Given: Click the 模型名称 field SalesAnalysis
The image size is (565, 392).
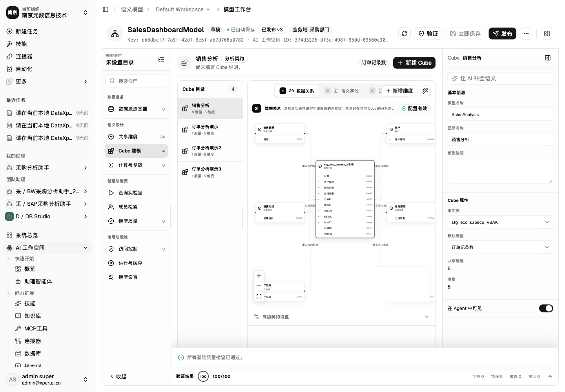Looking at the screenshot, I should (x=500, y=114).
